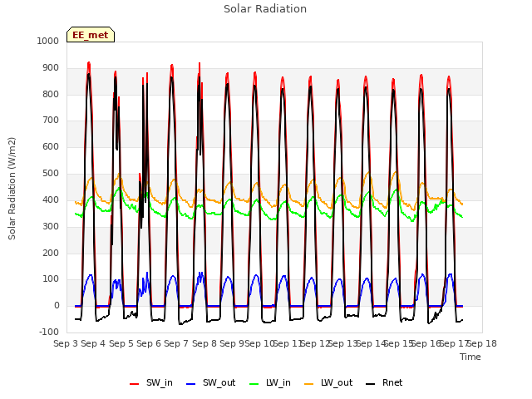
Task: Click the Sep 5 x-axis label
Action: 121,343
